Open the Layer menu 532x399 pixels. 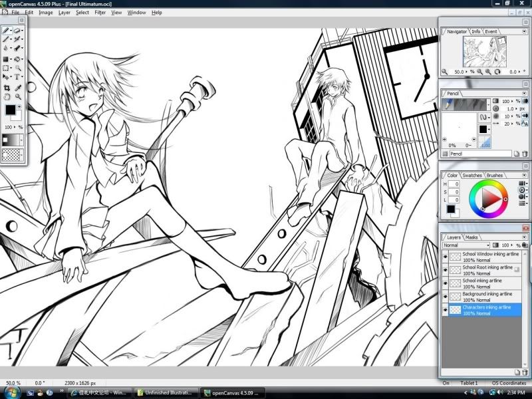point(64,13)
